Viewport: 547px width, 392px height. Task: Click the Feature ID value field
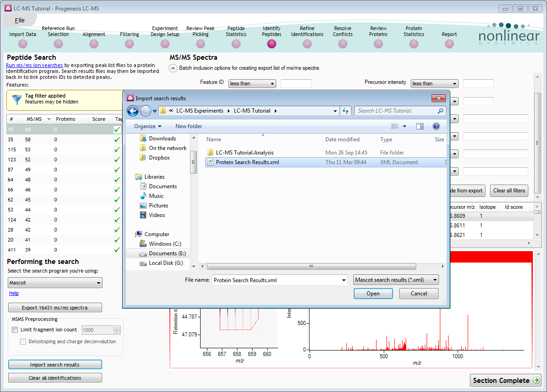296,83
